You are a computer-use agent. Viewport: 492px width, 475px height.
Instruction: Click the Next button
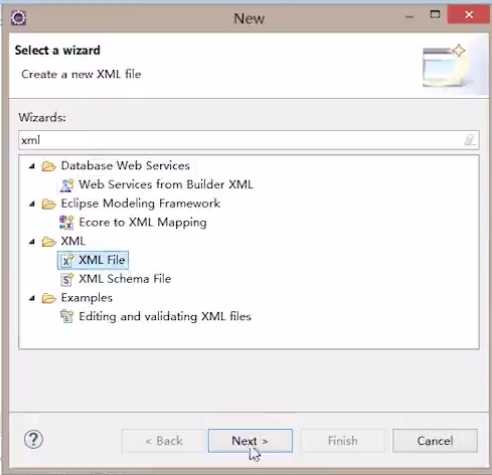250,441
